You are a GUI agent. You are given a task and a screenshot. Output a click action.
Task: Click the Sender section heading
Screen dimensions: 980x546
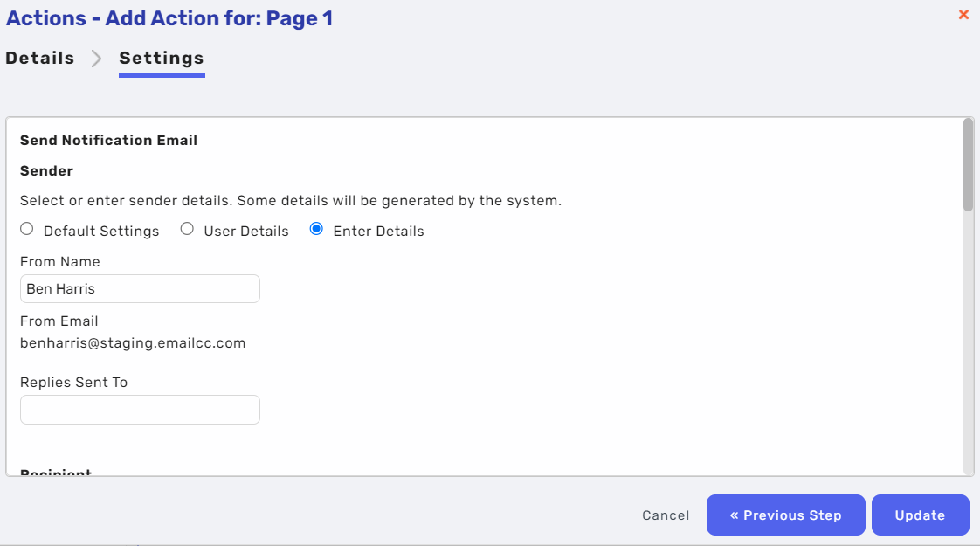47,170
